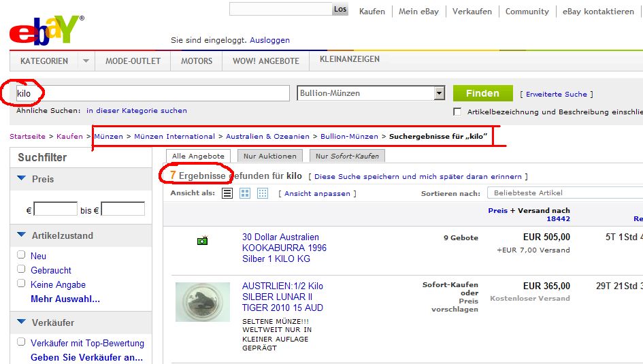Click Kaufen breadcrumb link
This screenshot has height=364, width=643.
coord(69,136)
